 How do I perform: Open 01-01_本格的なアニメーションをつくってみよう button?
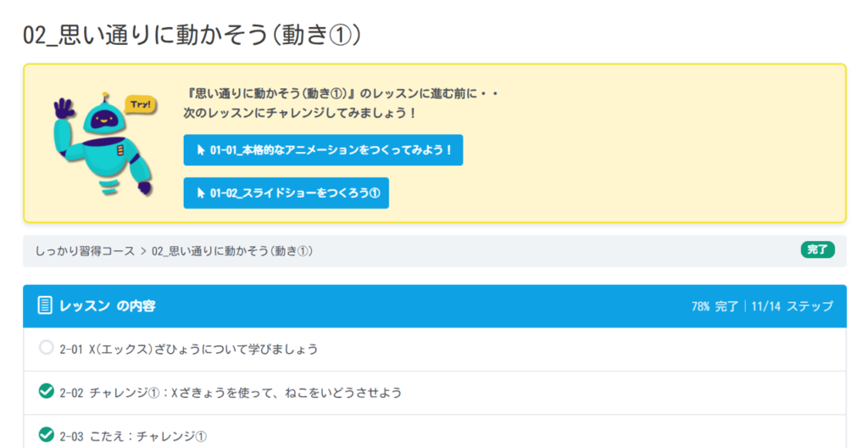pyautogui.click(x=331, y=150)
